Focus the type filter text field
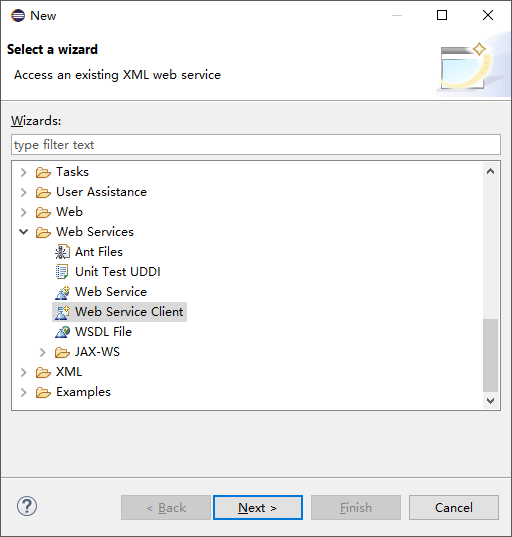 coord(256,145)
